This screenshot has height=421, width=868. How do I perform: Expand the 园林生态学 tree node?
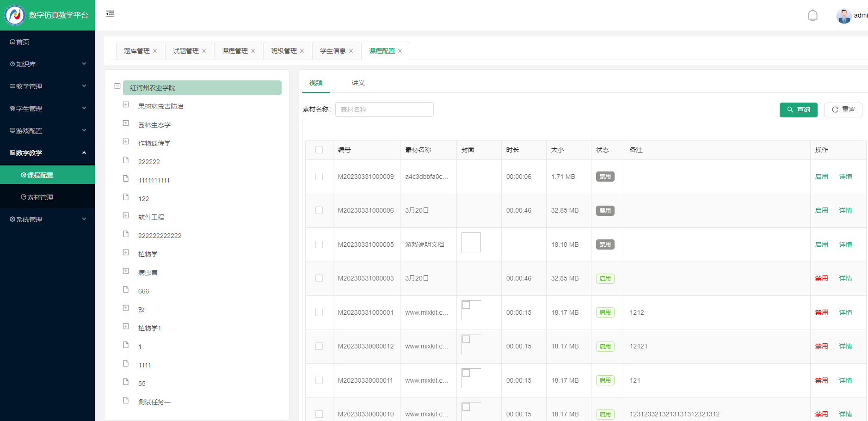point(126,123)
